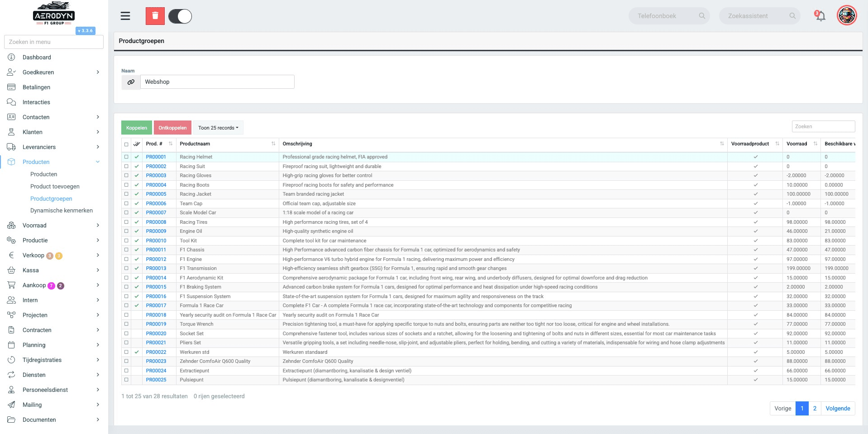868x434 pixels.
Task: Select checkbox for PR00018 row
Action: (126, 315)
